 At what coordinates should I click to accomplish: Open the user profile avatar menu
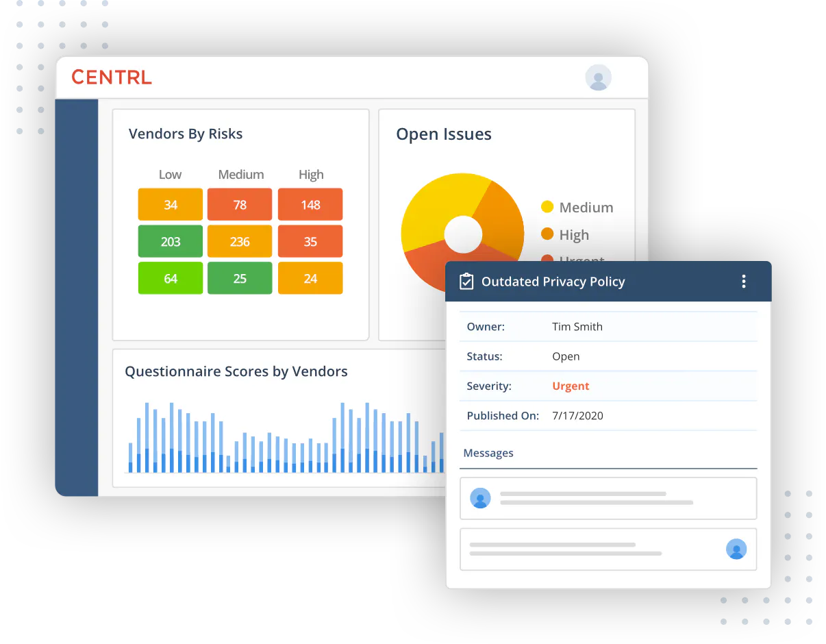tap(598, 78)
